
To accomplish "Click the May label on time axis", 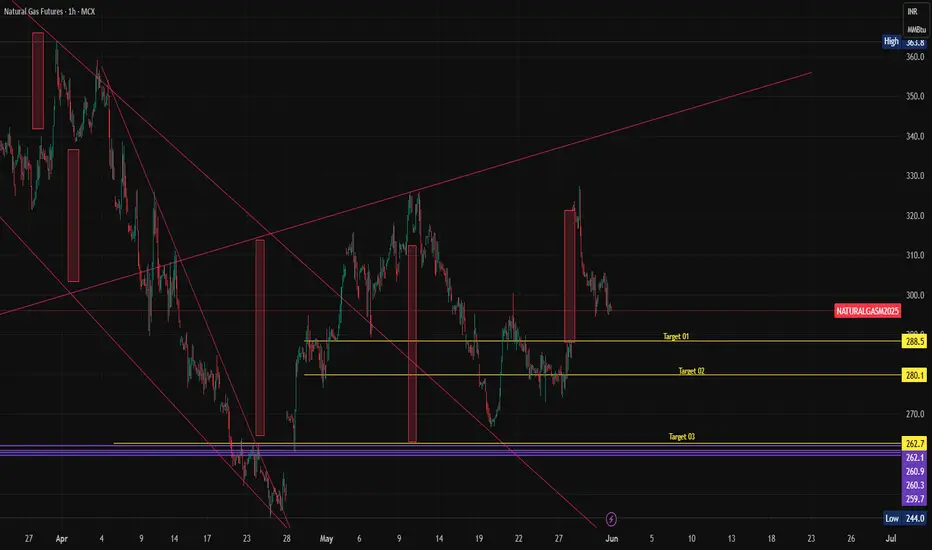I will click(326, 539).
